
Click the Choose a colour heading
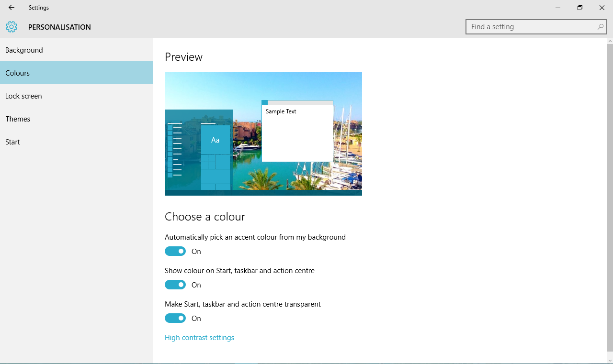point(205,217)
